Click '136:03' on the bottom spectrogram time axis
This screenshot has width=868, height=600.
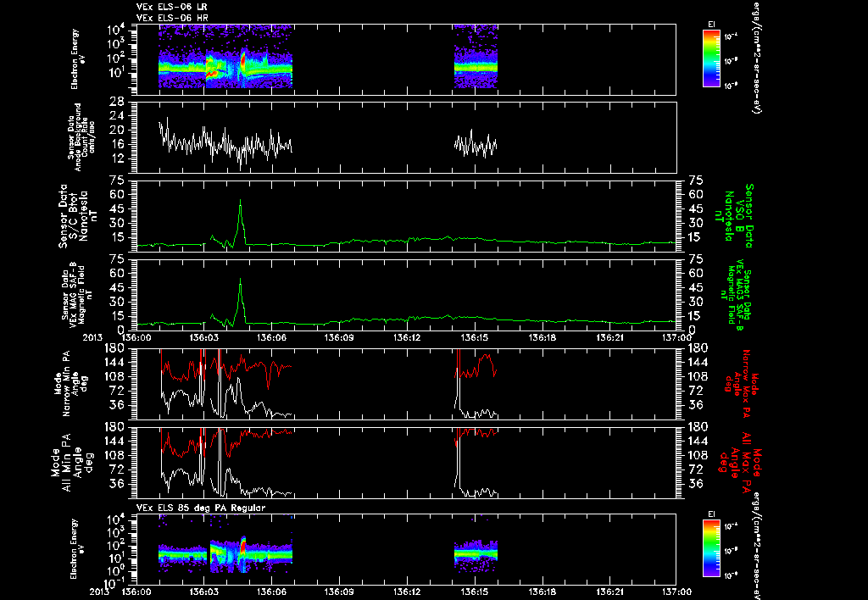[203, 592]
